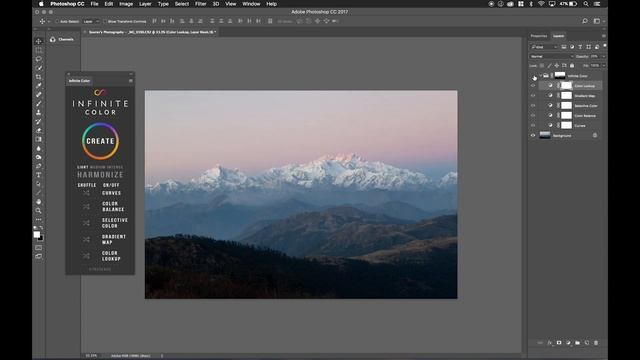Select the Blur tool
This screenshot has height=360, width=640.
point(39,149)
